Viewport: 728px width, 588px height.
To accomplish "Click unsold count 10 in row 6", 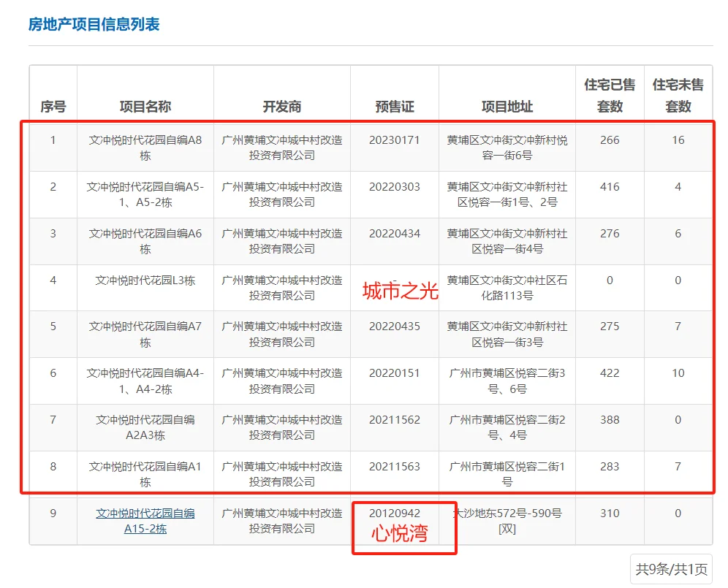I will pyautogui.click(x=678, y=373).
